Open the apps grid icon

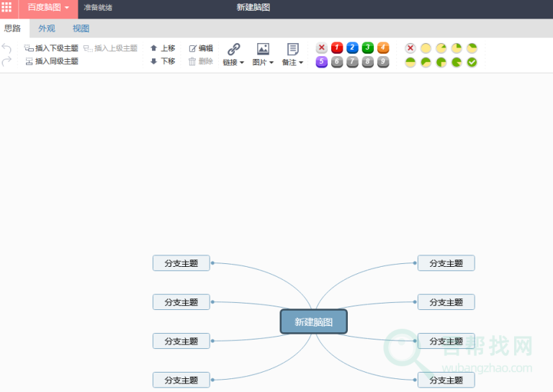(6, 7)
